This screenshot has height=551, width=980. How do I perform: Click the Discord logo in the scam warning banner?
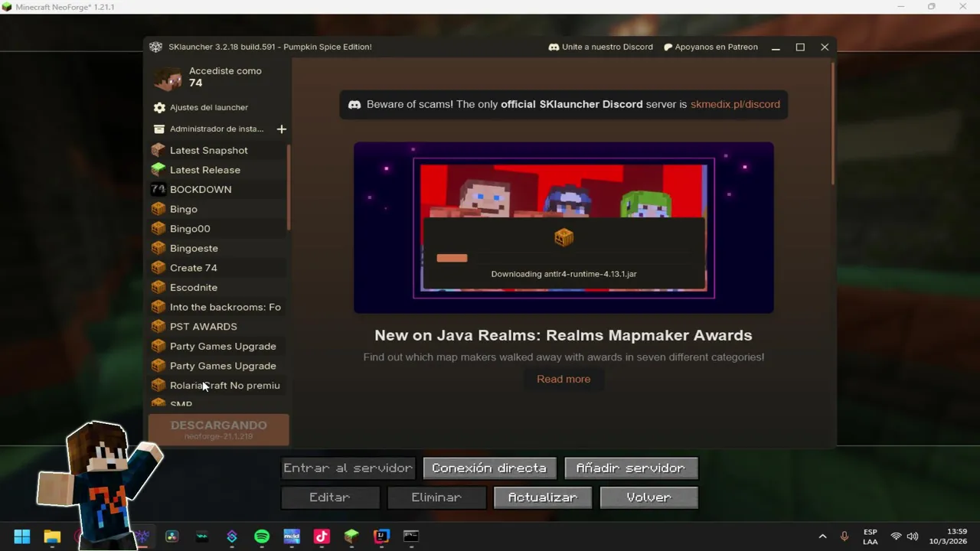click(354, 104)
